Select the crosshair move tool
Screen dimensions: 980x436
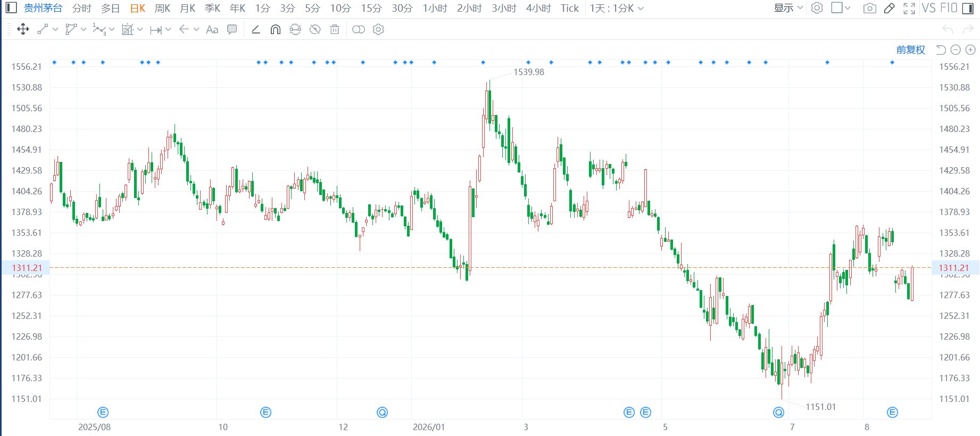[23, 29]
